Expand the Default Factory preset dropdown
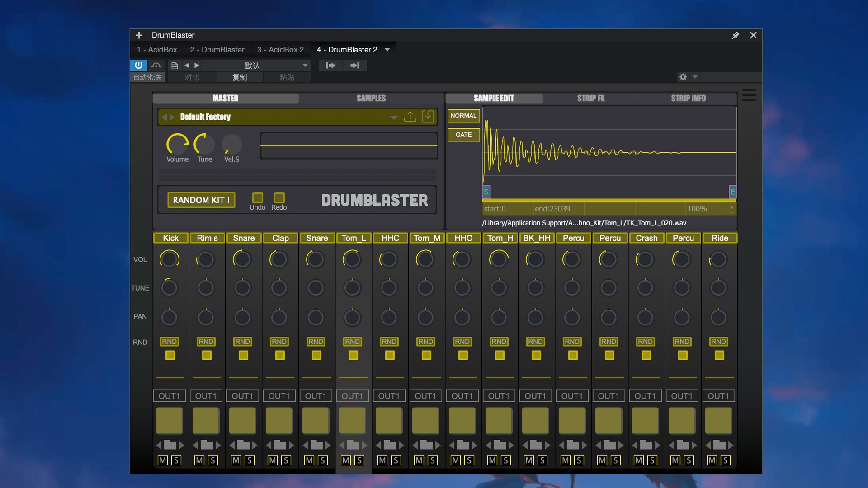Image resolution: width=868 pixels, height=488 pixels. pos(394,117)
